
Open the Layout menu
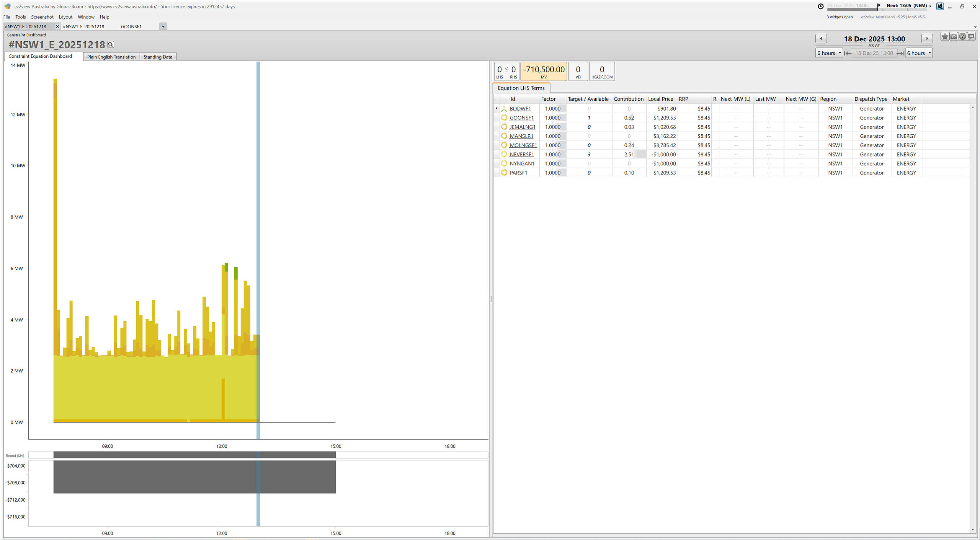65,17
